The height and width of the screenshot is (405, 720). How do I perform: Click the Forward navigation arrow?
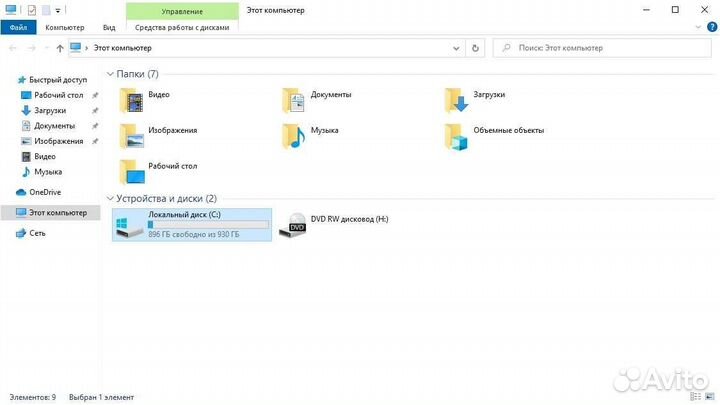pos(31,48)
